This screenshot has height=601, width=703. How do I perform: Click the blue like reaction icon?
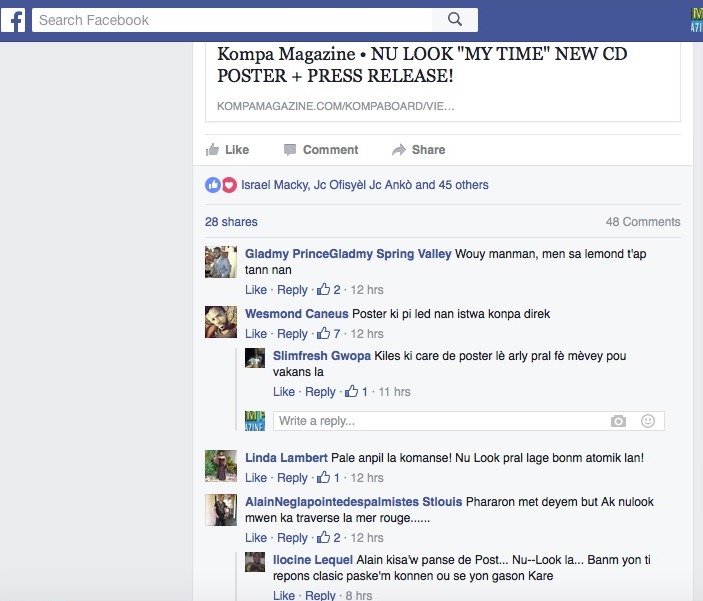click(213, 185)
